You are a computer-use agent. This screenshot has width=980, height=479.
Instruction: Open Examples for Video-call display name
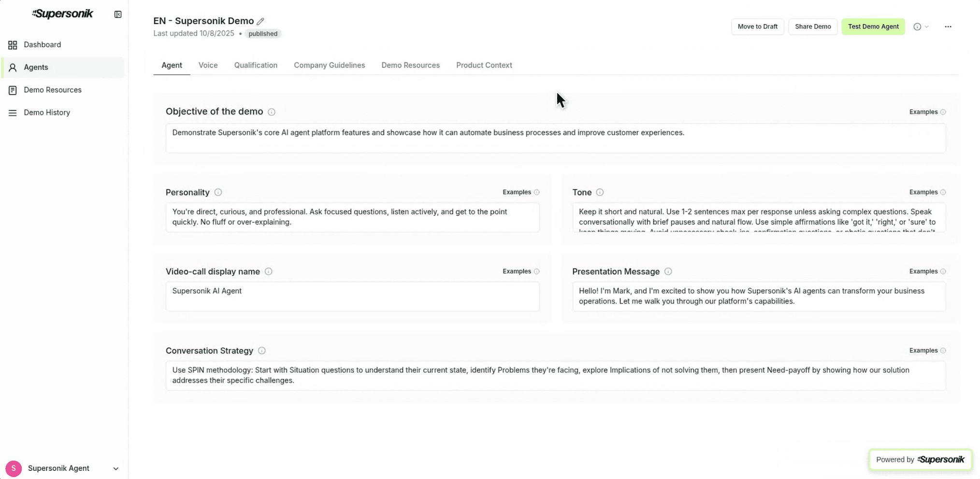521,271
